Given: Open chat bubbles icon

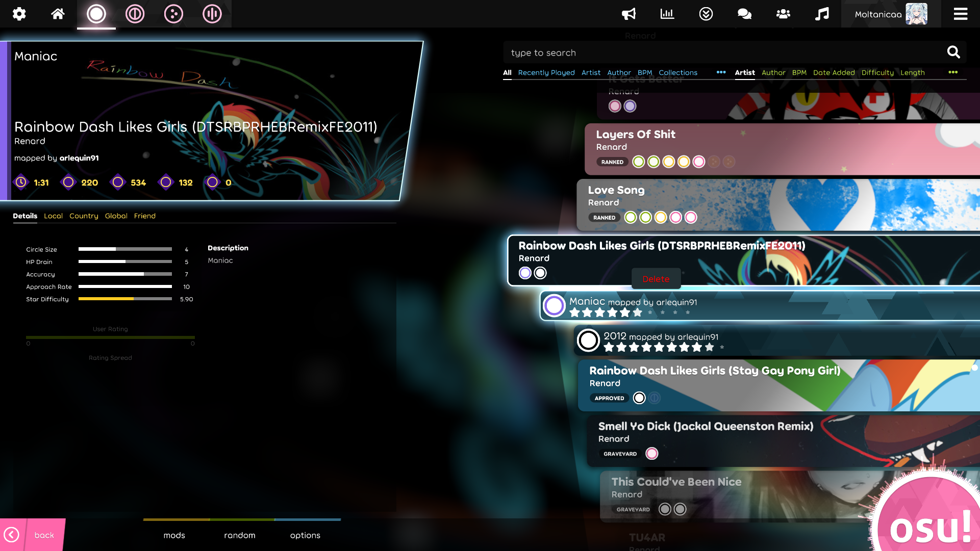Looking at the screenshot, I should pyautogui.click(x=745, y=14).
